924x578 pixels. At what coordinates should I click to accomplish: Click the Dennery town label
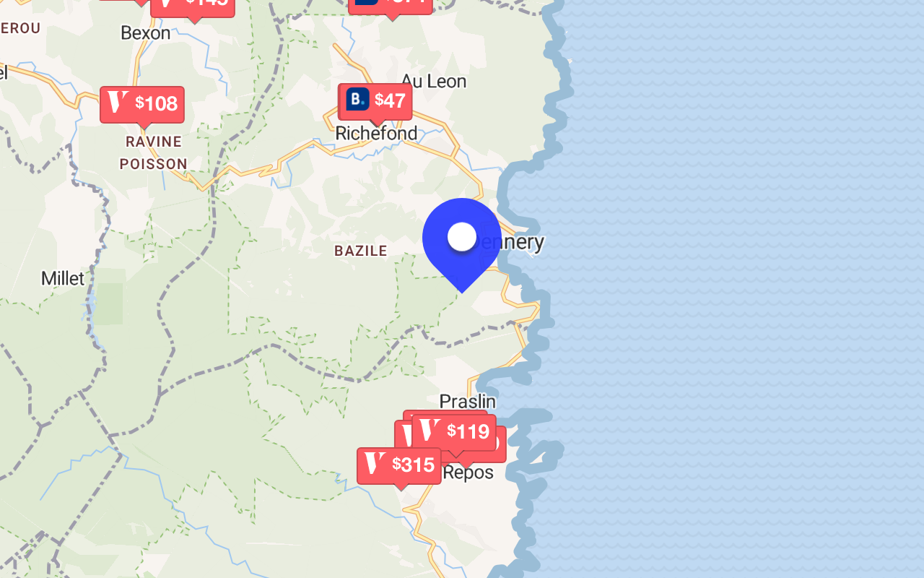pos(516,242)
